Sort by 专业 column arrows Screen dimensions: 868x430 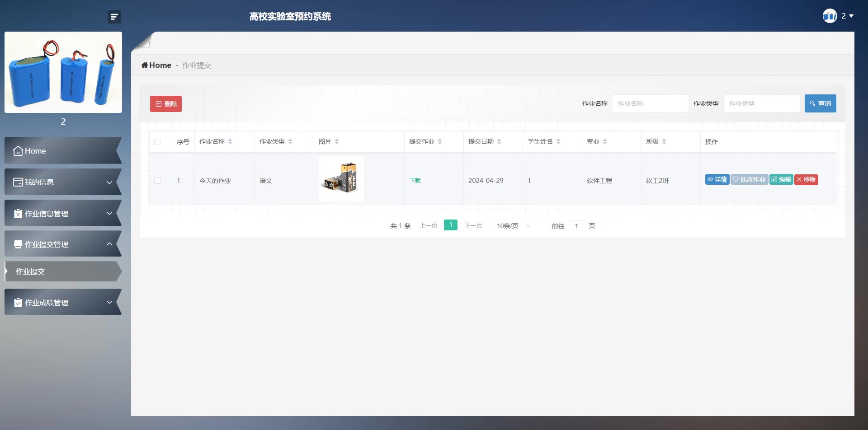(x=605, y=142)
